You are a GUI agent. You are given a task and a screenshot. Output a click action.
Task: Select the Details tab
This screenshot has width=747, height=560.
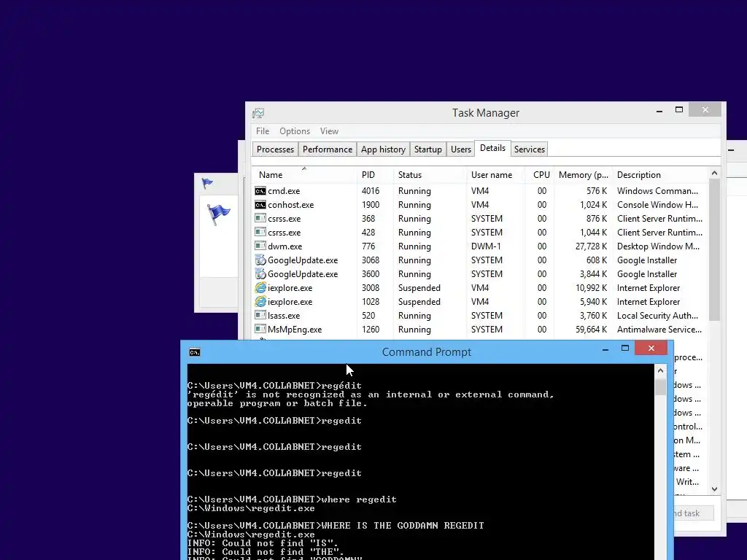coord(492,148)
